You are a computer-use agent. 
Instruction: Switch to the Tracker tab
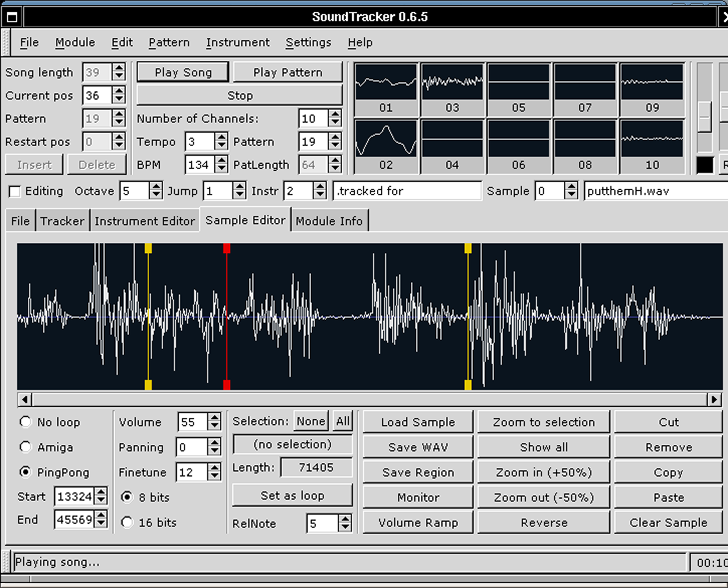(x=62, y=221)
